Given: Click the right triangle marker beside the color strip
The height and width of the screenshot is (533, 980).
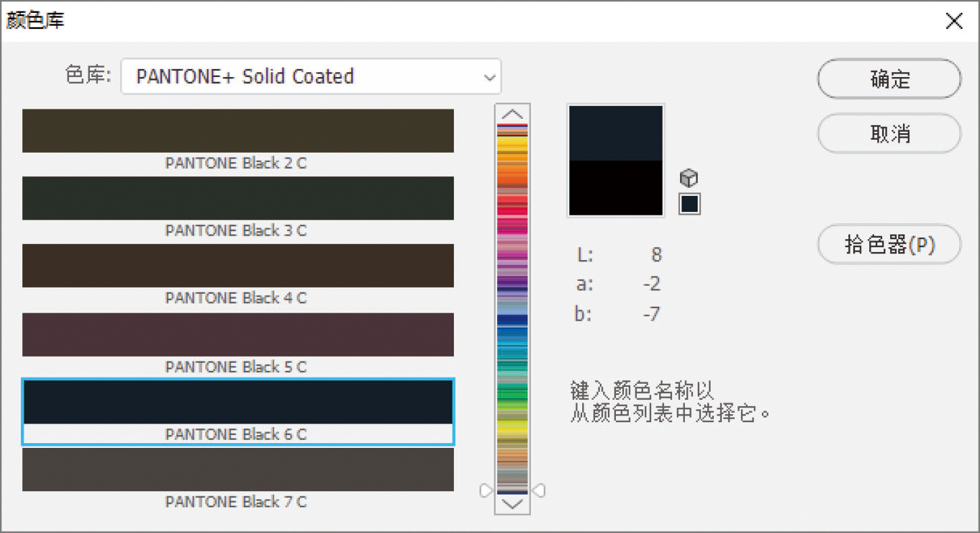Looking at the screenshot, I should click(x=538, y=490).
